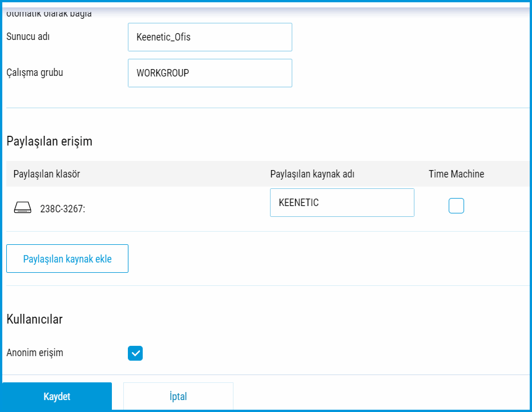532x412 pixels.
Task: Select the 238C-3267 shared folder name
Action: click(62, 209)
